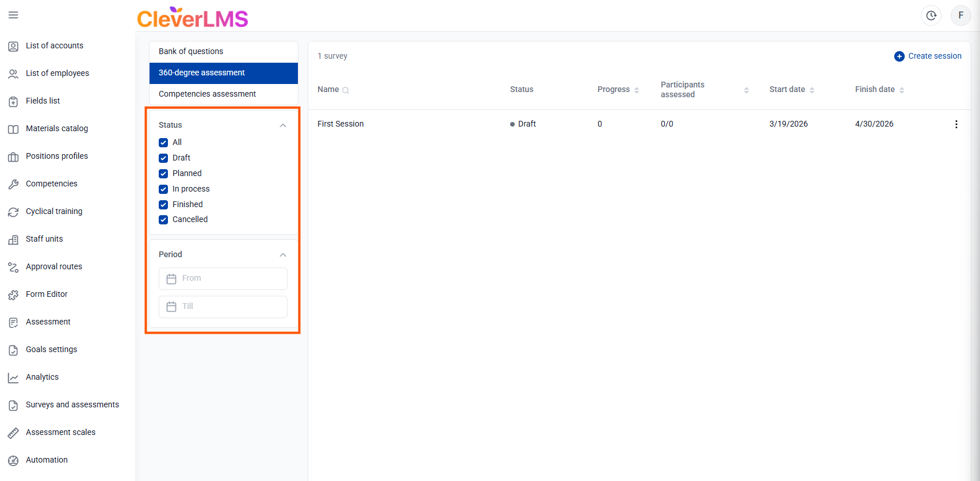Click the search icon beside Name column

click(x=346, y=90)
